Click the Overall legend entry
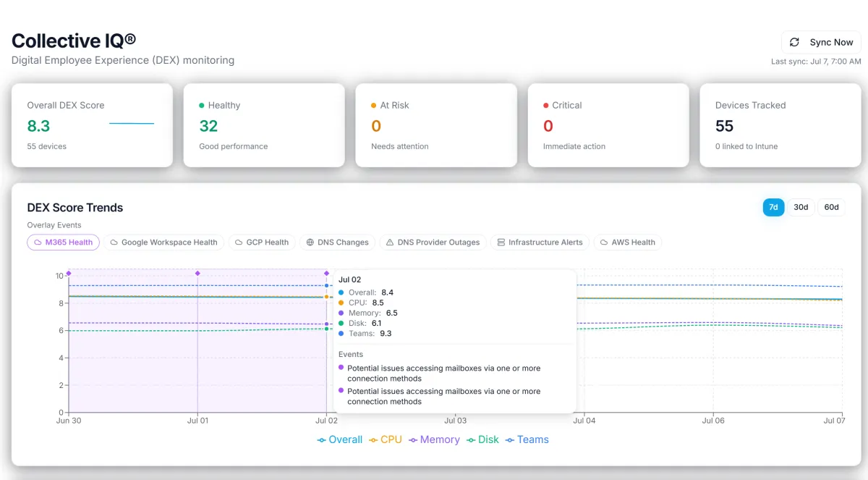Viewport: 868px width, 480px height. [x=340, y=439]
